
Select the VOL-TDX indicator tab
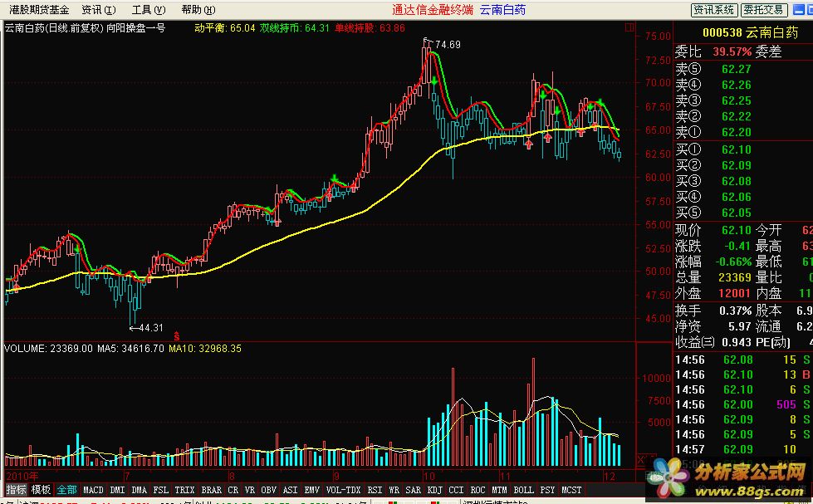(x=343, y=490)
